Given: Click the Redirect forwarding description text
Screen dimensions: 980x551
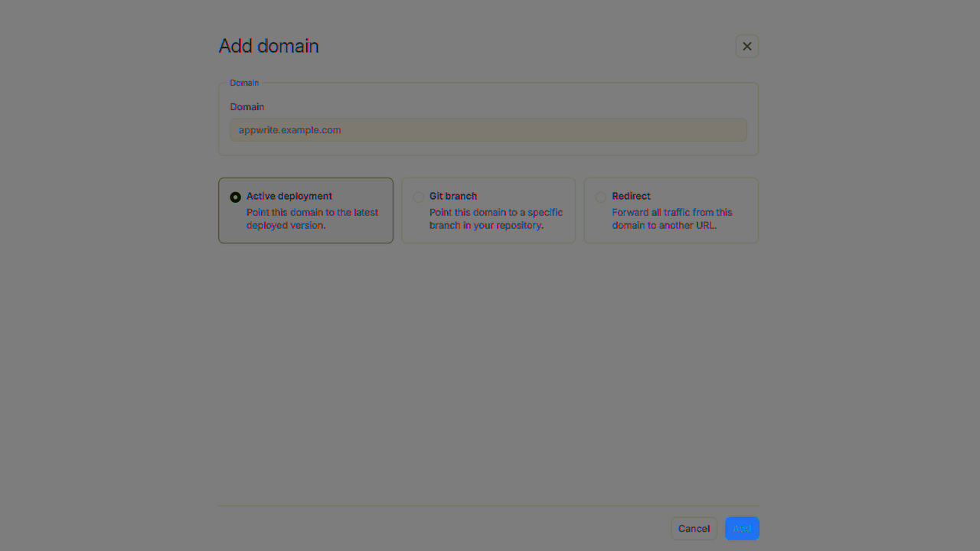Looking at the screenshot, I should point(671,219).
